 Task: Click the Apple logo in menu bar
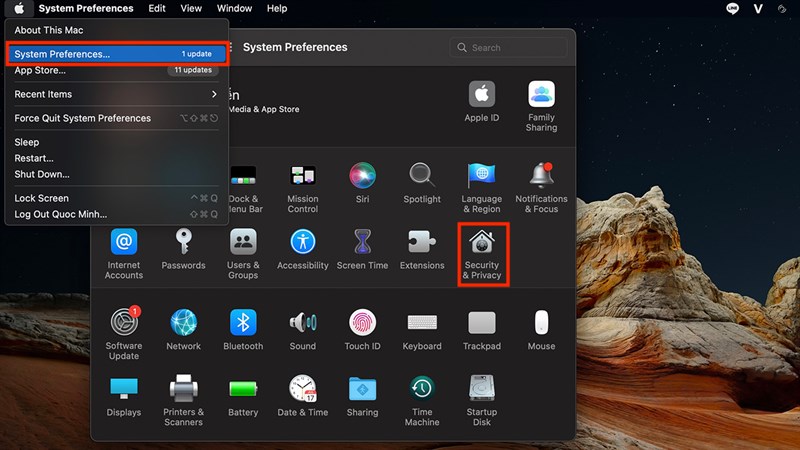click(19, 8)
